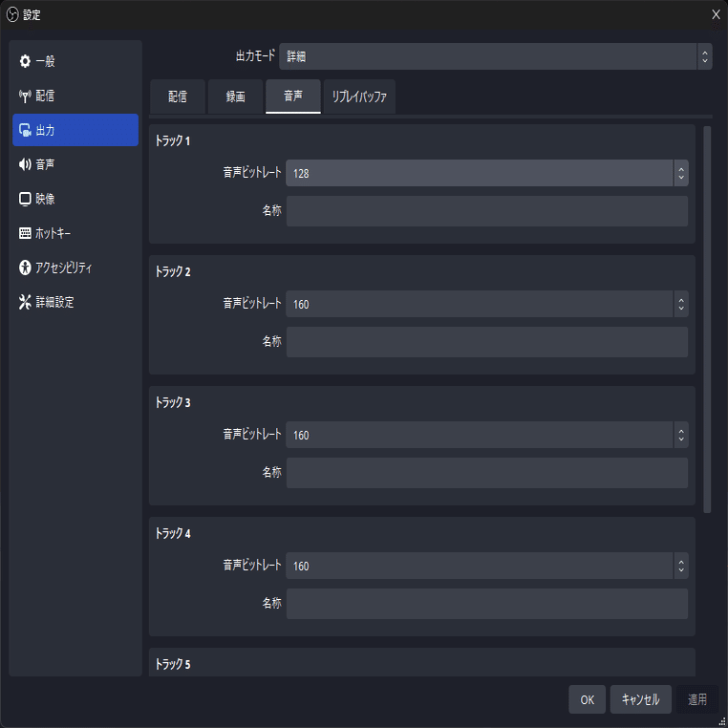
Task: Switch to the 配信 output tab
Action: click(x=178, y=96)
